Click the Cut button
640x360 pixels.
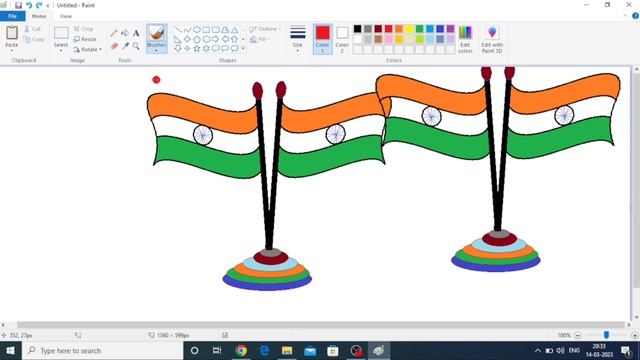coord(33,29)
